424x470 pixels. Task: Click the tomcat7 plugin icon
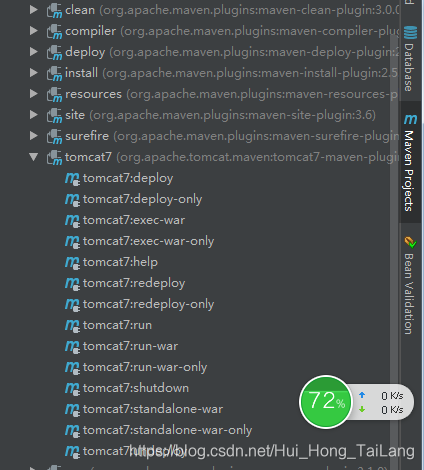point(54,157)
